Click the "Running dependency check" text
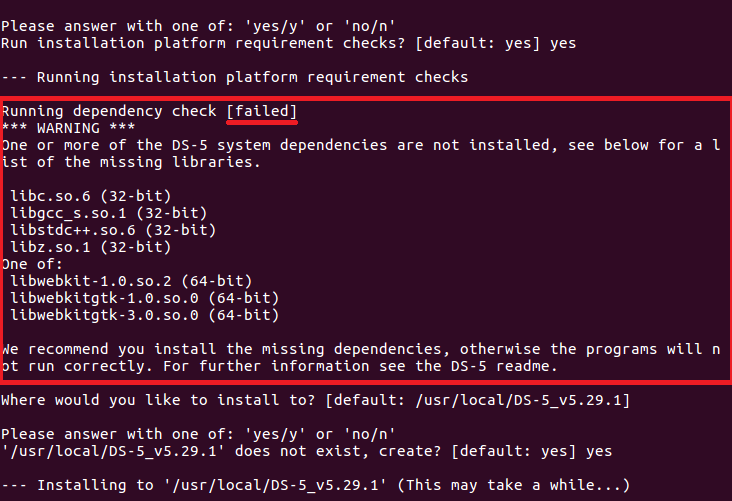The width and height of the screenshot is (732, 501). coord(110,111)
